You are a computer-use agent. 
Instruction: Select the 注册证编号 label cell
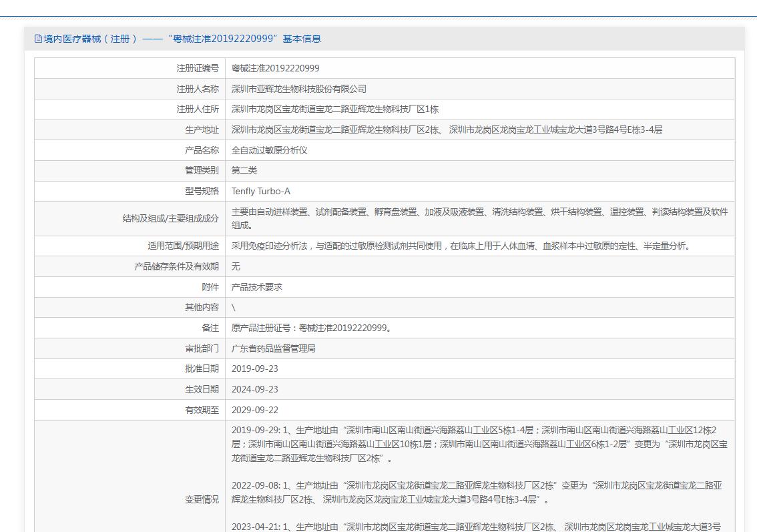(198, 69)
